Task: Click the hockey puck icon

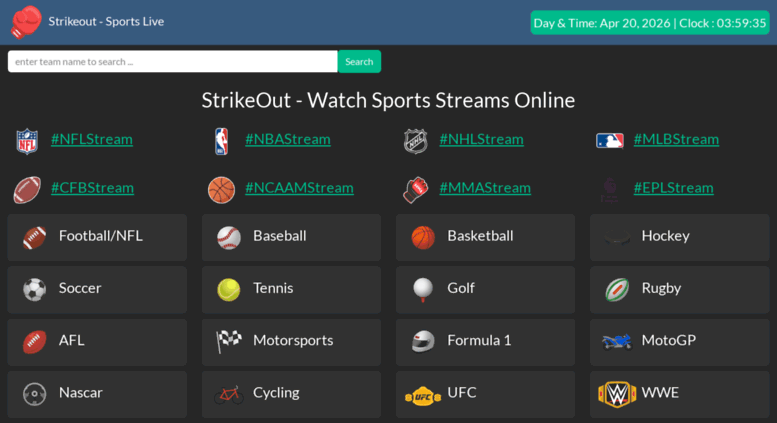Action: [x=617, y=238]
